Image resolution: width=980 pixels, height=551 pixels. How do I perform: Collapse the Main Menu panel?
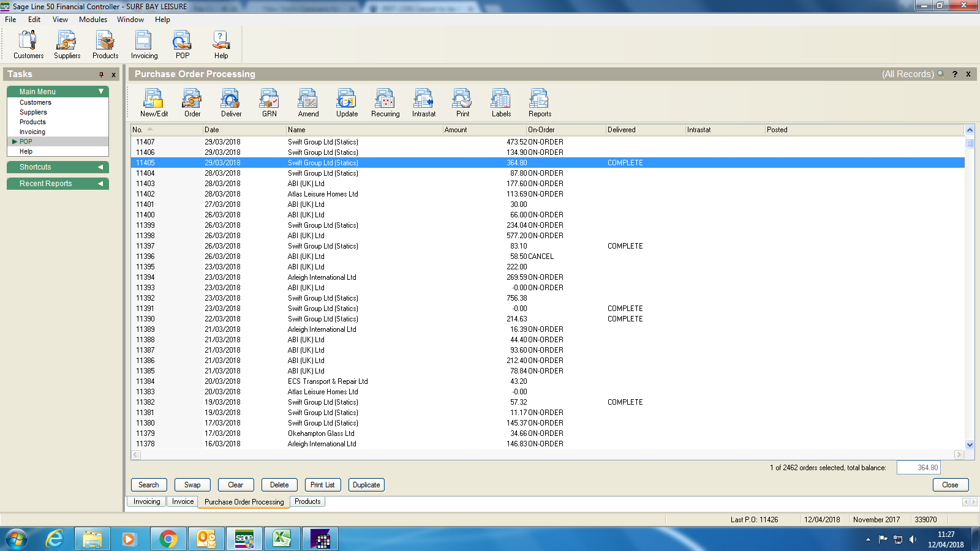coord(101,91)
